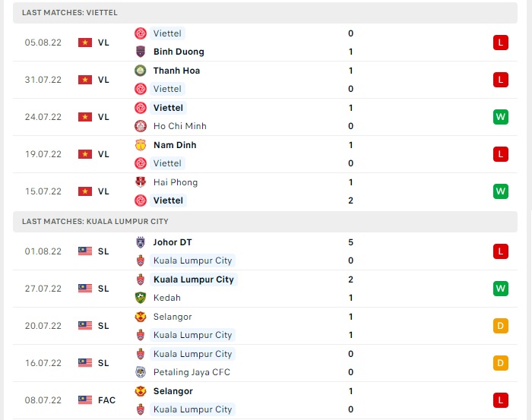The height and width of the screenshot is (420, 532).
Task: Select the highlighted Viettel name on 24.07.22
Action: pyautogui.click(x=168, y=108)
